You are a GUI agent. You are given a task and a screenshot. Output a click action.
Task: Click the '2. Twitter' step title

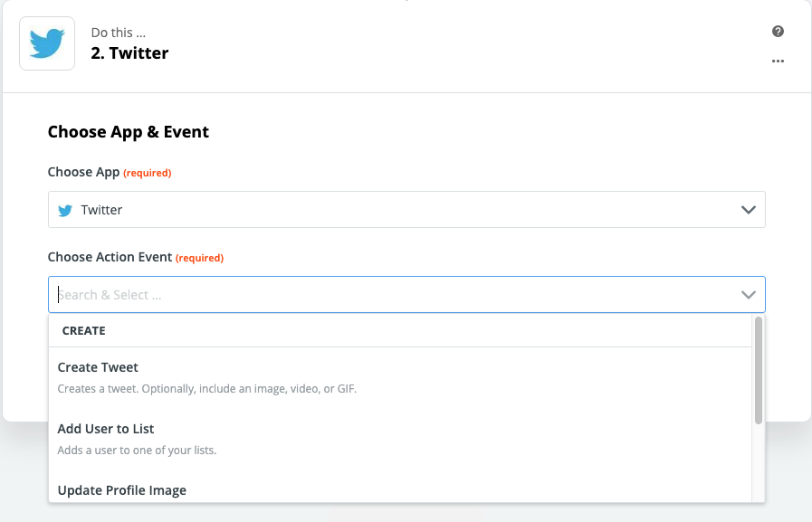tap(129, 52)
